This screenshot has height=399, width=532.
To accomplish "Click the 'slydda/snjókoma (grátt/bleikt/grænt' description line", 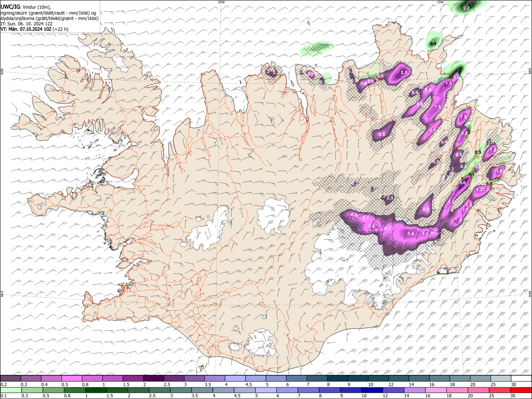I will tap(49, 18).
